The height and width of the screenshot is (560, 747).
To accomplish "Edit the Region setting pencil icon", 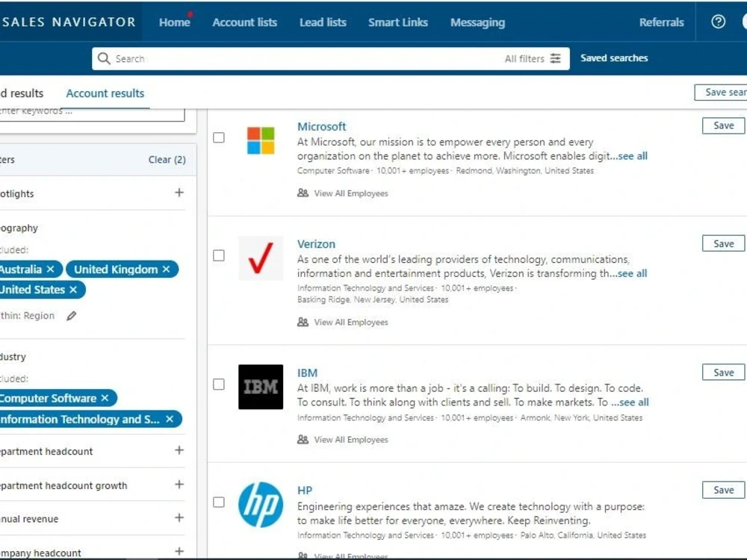I will click(72, 316).
